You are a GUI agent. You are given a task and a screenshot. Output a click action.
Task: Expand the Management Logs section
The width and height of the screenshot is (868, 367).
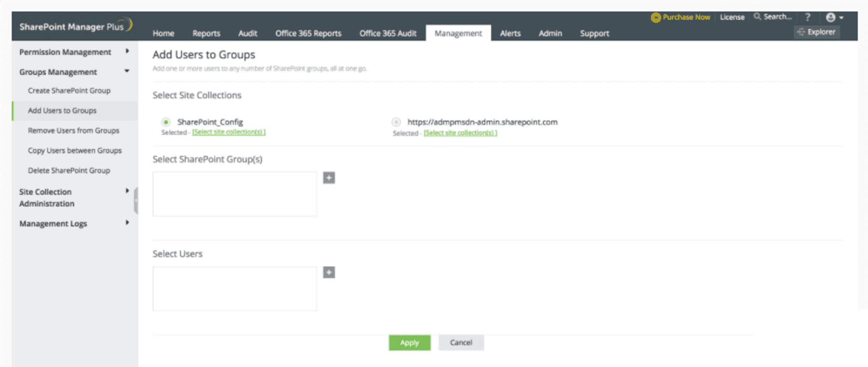click(127, 223)
